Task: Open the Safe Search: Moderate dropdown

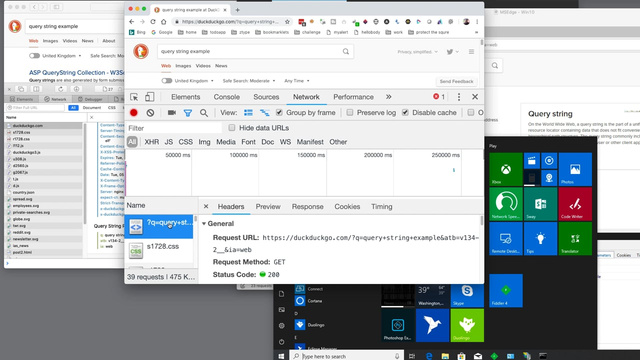Action: 249,81
